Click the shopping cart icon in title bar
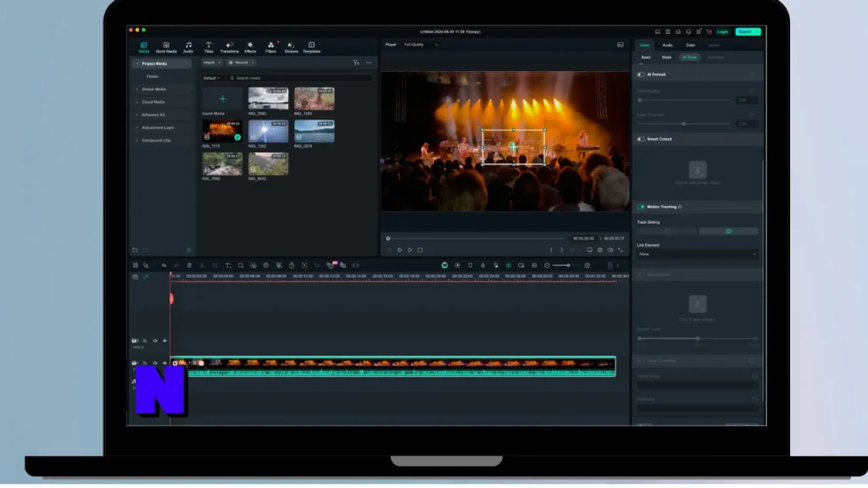The width and height of the screenshot is (868, 488). [x=709, y=31]
